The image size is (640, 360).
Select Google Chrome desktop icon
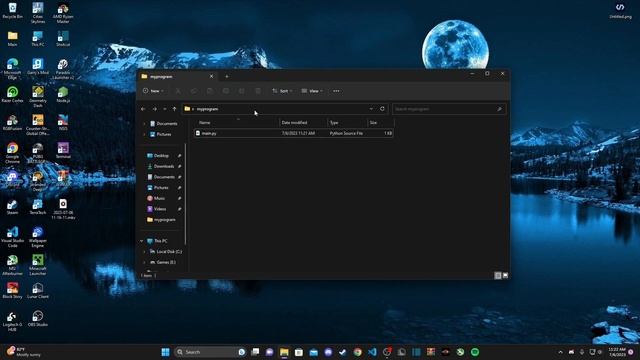point(12,153)
